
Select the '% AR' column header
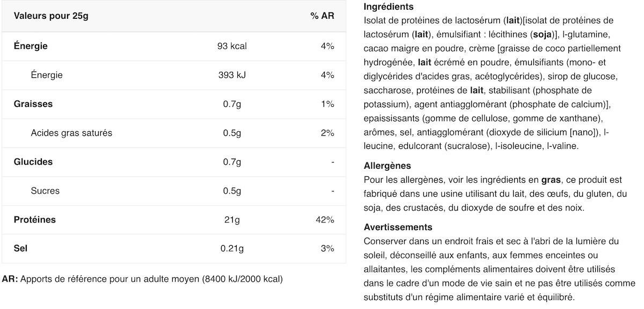pos(322,16)
